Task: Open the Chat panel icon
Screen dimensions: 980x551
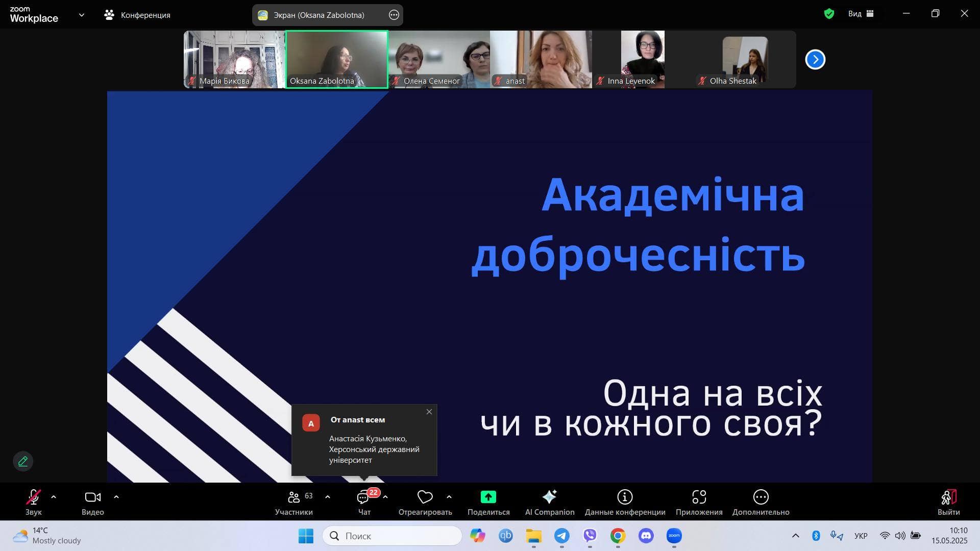Action: point(363,497)
